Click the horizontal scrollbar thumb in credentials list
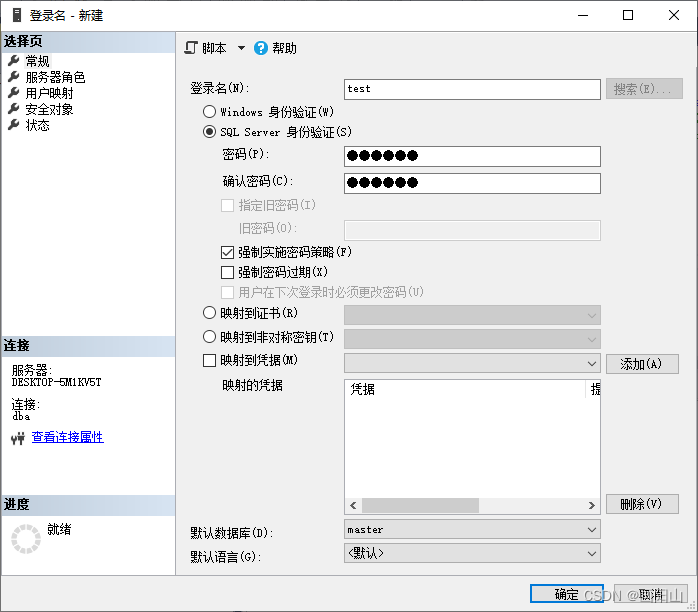Screen dimensions: 698x612 click(420, 506)
